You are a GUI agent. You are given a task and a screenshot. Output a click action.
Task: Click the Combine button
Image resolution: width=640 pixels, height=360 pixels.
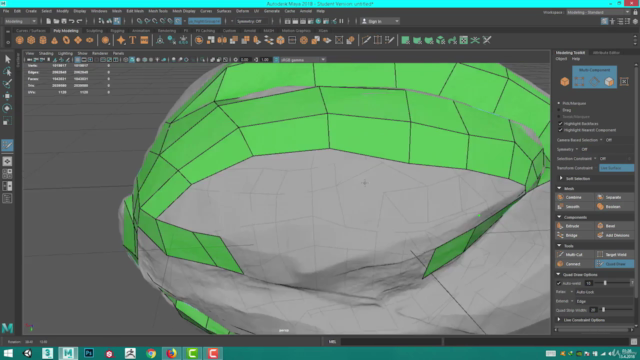(x=574, y=197)
